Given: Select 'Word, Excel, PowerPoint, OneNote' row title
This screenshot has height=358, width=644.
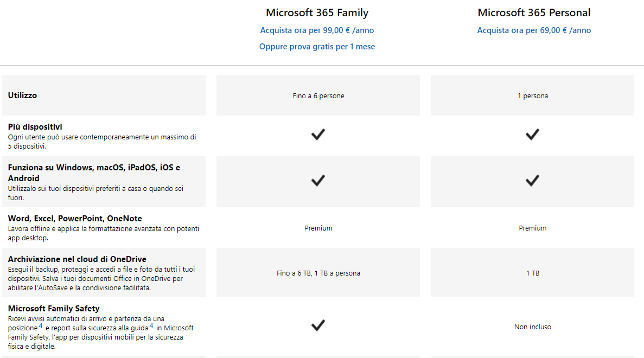Looking at the screenshot, I should click(x=75, y=219).
